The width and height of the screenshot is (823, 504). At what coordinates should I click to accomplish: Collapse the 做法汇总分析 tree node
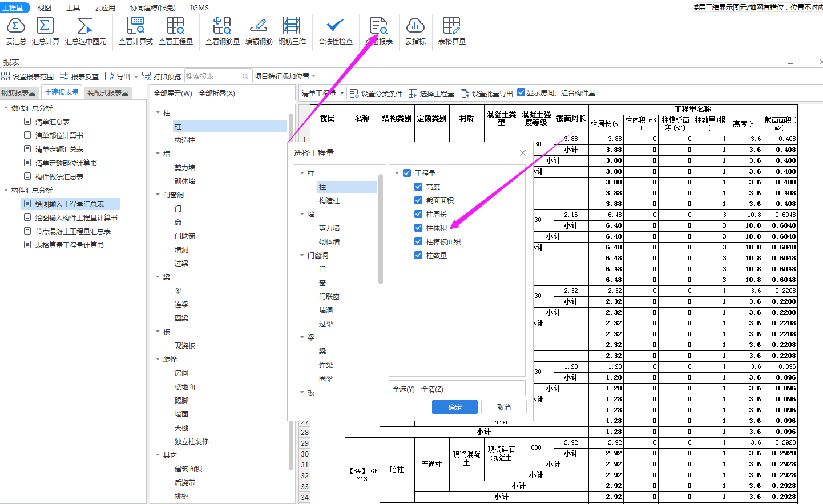[x=6, y=108]
